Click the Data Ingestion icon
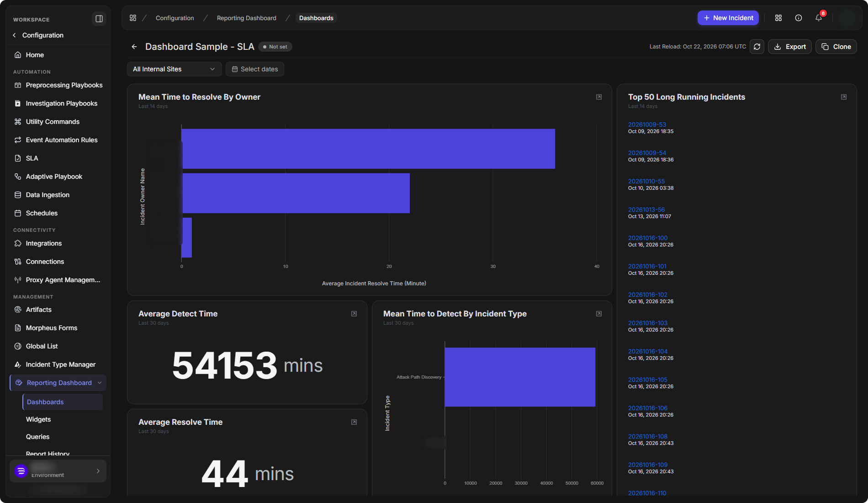Screen dimensions: 868x503 [x=18, y=195]
